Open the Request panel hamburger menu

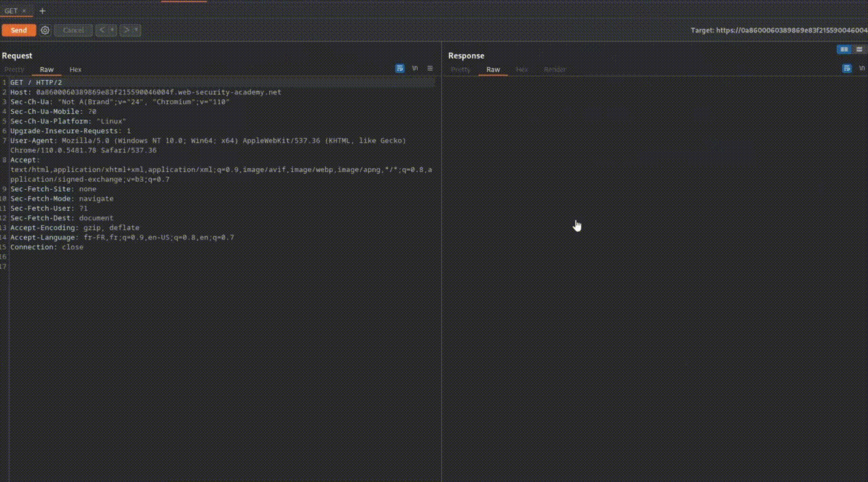[430, 68]
